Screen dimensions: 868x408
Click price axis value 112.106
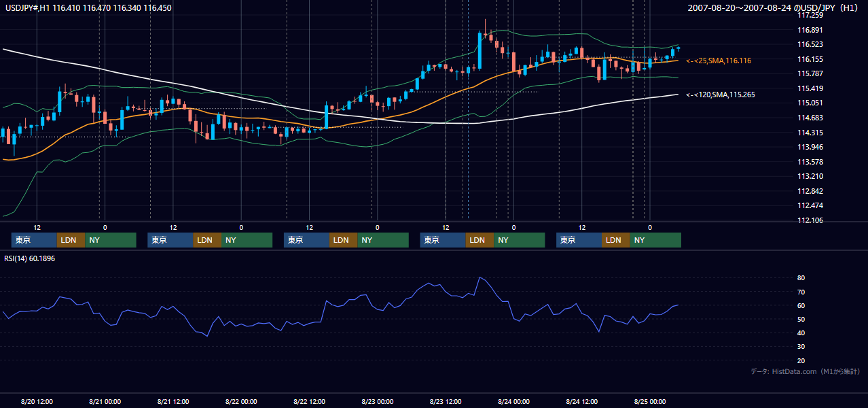coord(810,220)
